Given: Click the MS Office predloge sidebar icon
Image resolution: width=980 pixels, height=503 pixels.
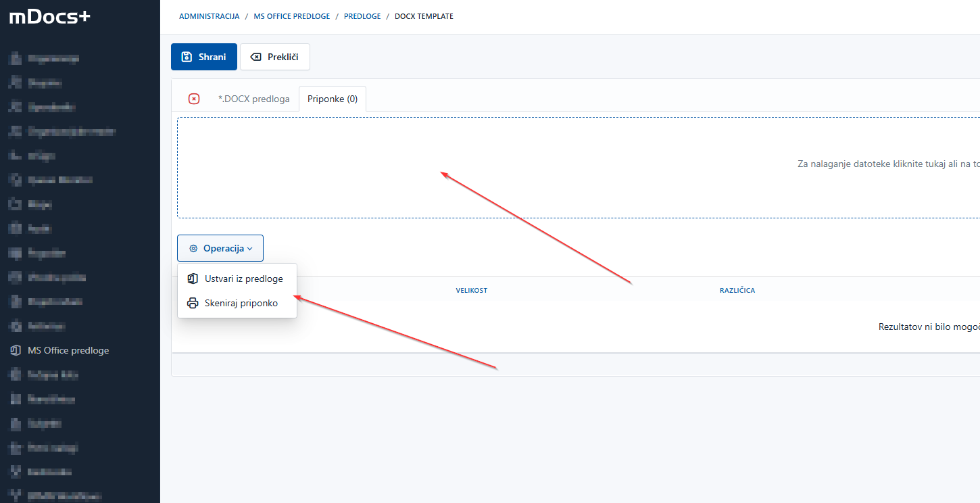Looking at the screenshot, I should (16, 350).
